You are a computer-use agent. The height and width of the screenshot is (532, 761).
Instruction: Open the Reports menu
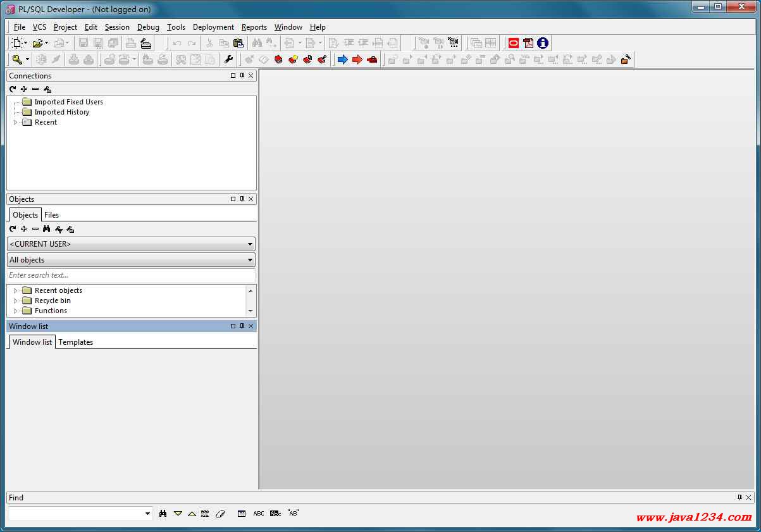(x=254, y=27)
